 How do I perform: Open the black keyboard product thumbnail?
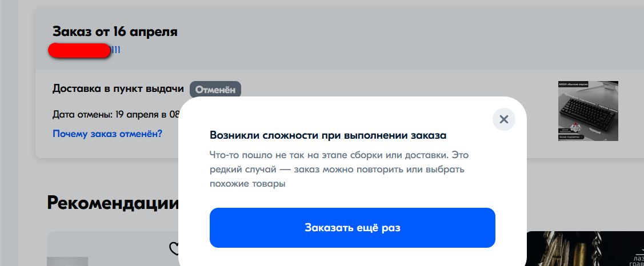(x=588, y=111)
